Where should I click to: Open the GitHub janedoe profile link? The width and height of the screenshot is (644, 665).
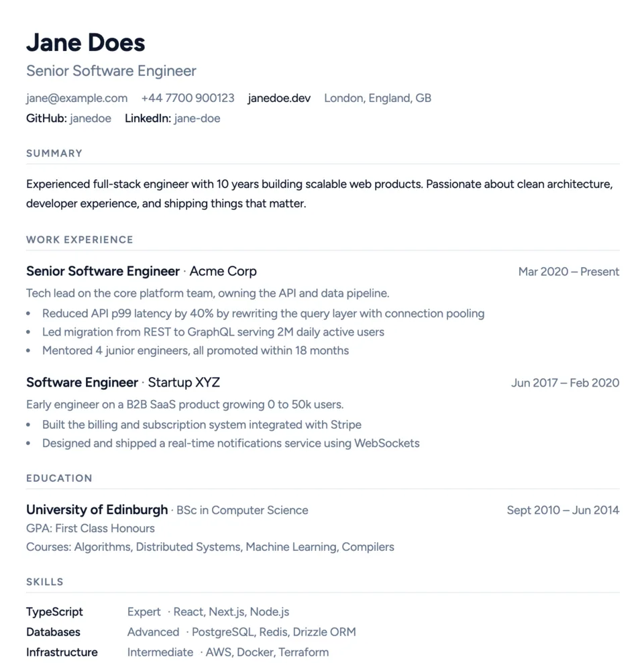(x=91, y=119)
